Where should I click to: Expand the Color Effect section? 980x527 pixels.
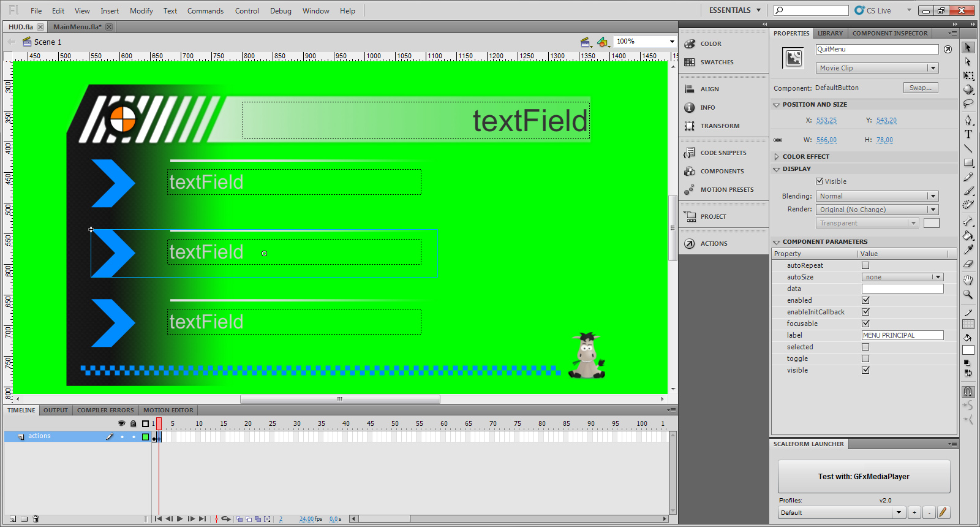coord(777,157)
